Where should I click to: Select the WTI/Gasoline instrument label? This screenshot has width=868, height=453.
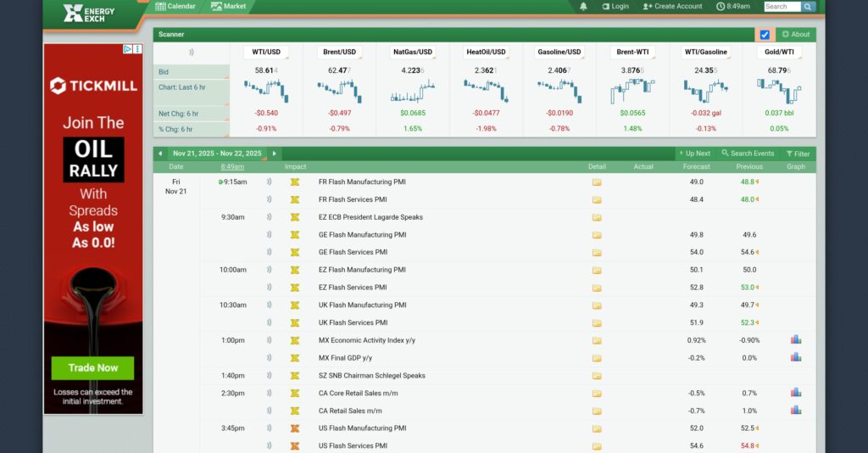pyautogui.click(x=706, y=52)
